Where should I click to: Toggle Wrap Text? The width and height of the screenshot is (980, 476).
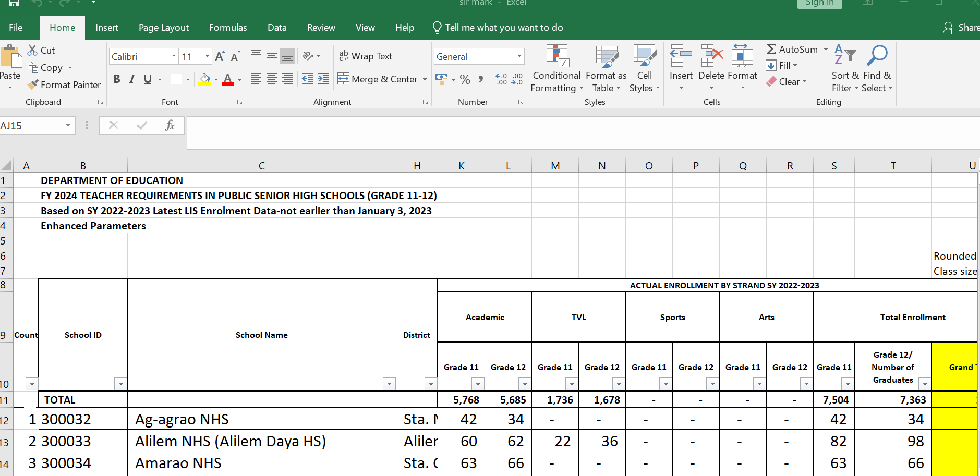366,56
